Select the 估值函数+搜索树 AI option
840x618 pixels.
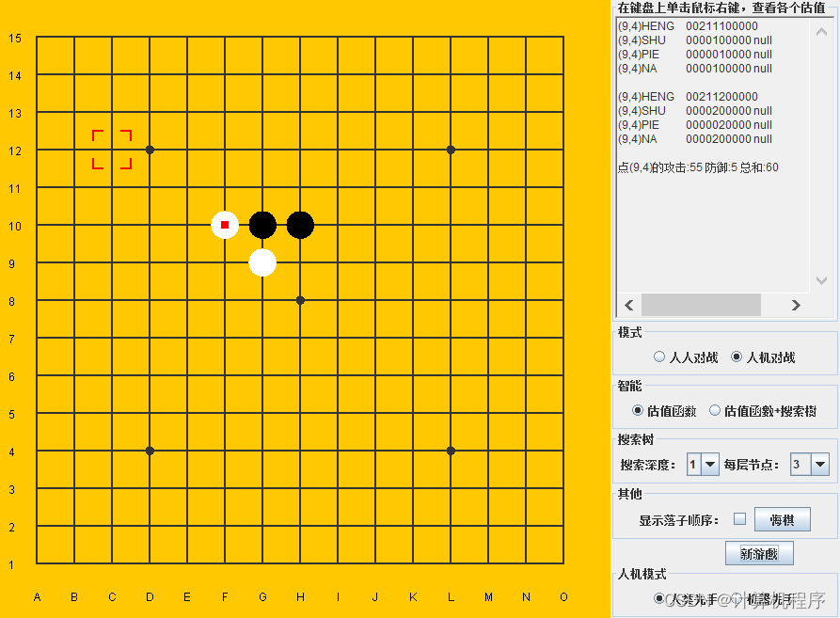pos(715,410)
